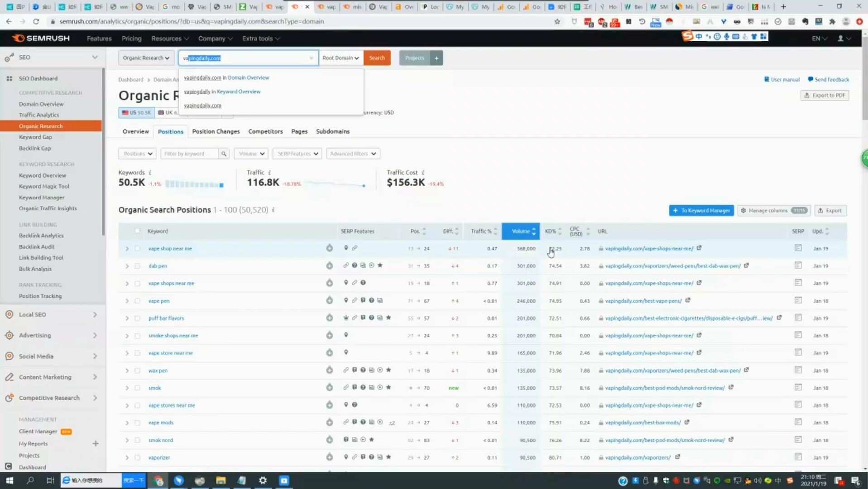The height and width of the screenshot is (489, 868).
Task: Click the page vertical scrollbar
Action: [864, 77]
